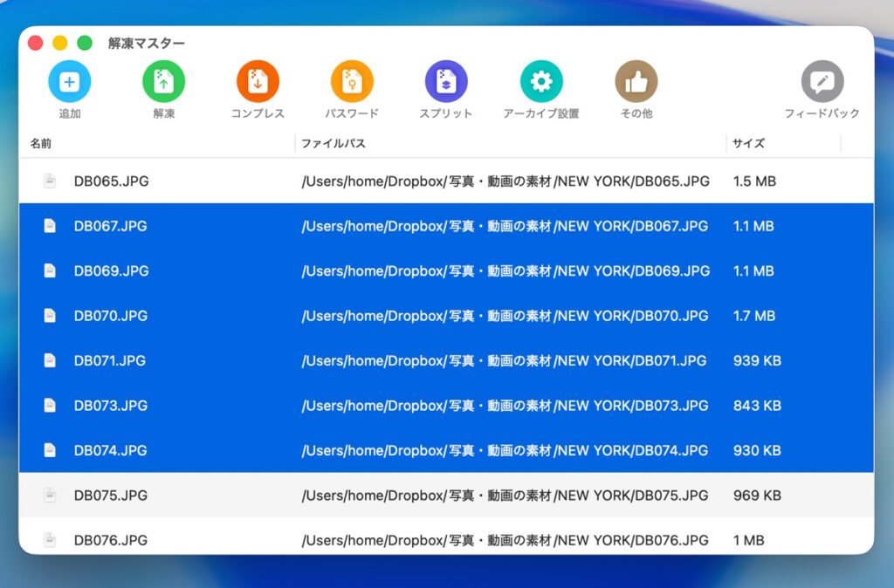Open アーカイブ設置 gear settings icon

click(541, 82)
